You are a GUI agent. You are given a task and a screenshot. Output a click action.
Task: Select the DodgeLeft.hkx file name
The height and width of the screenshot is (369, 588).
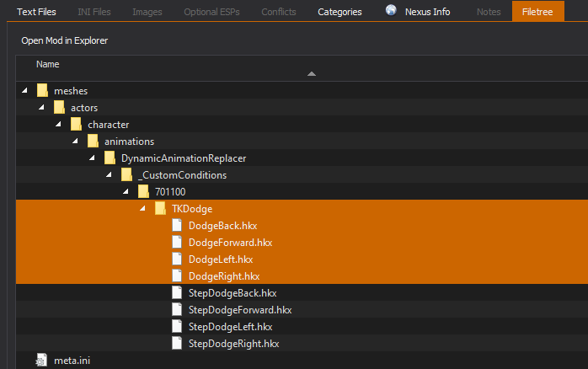pos(221,259)
